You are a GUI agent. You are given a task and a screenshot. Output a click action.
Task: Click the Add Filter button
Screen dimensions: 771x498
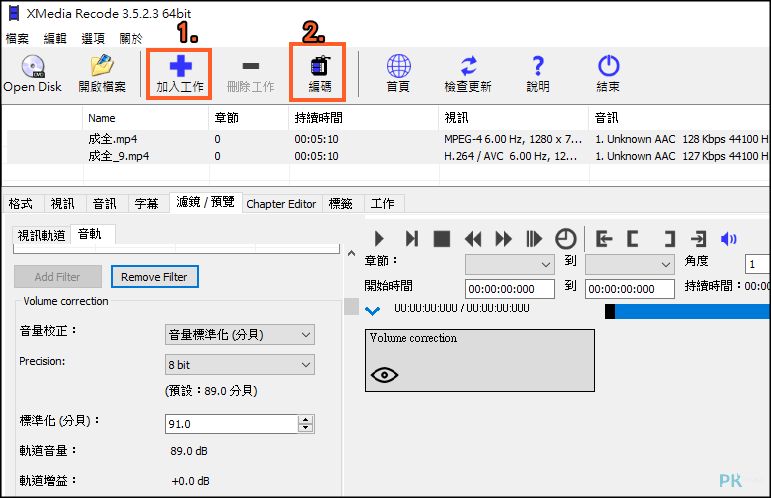coord(58,277)
